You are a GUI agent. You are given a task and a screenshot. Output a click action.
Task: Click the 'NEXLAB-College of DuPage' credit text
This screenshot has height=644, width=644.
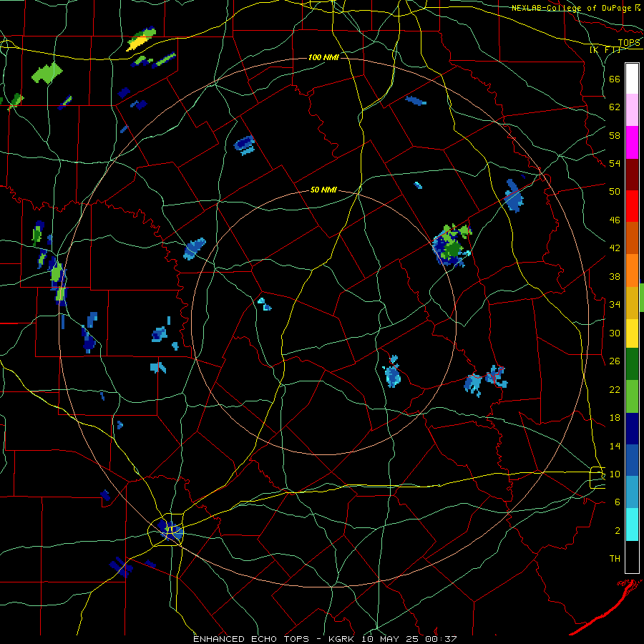pyautogui.click(x=571, y=8)
